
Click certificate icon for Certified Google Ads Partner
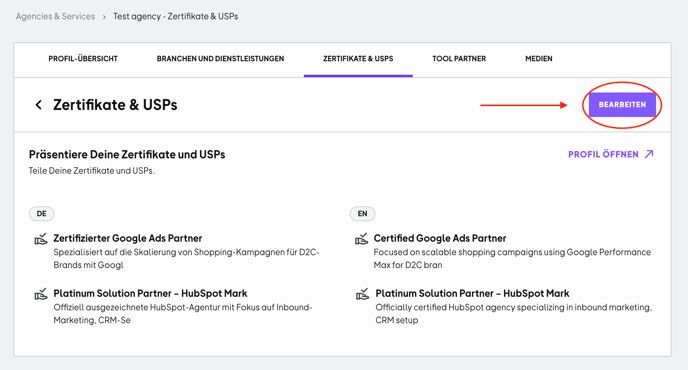362,239
